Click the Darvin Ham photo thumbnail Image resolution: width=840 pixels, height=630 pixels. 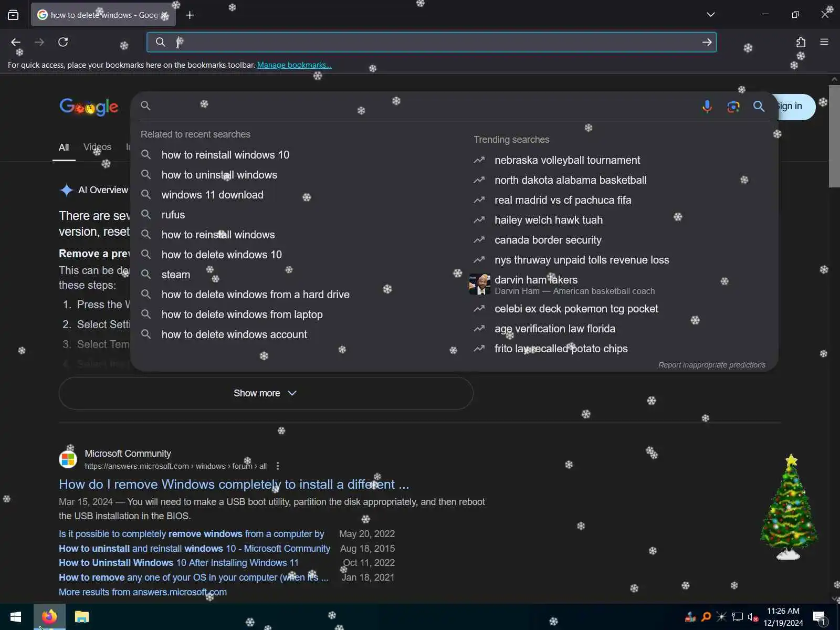coord(479,285)
